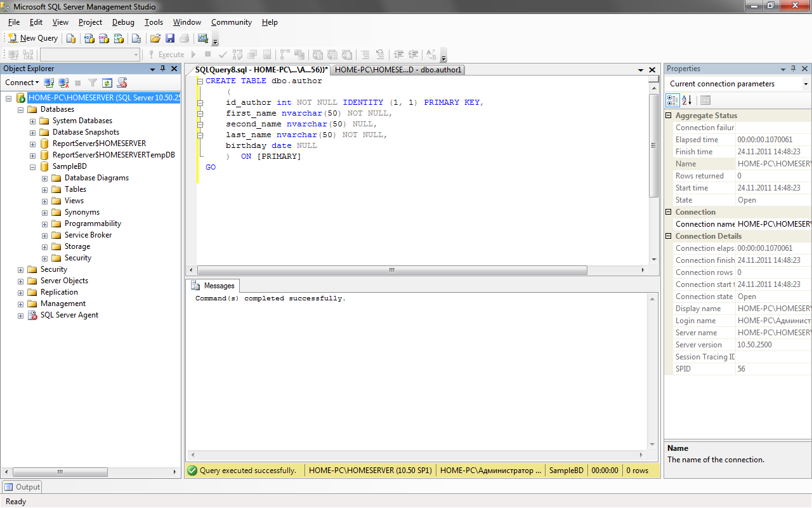Click the Parse checkmark icon

coord(223,55)
